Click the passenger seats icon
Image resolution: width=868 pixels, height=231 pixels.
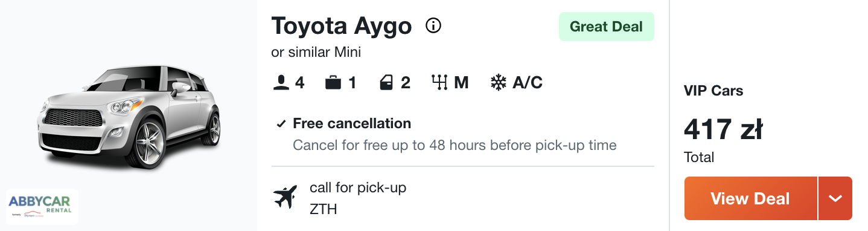pyautogui.click(x=281, y=82)
